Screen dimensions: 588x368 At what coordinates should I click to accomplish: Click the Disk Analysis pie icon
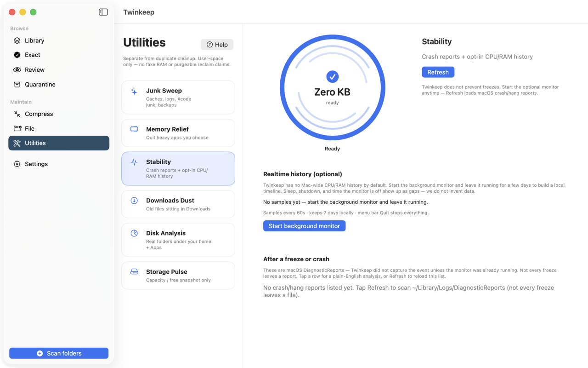click(x=134, y=233)
